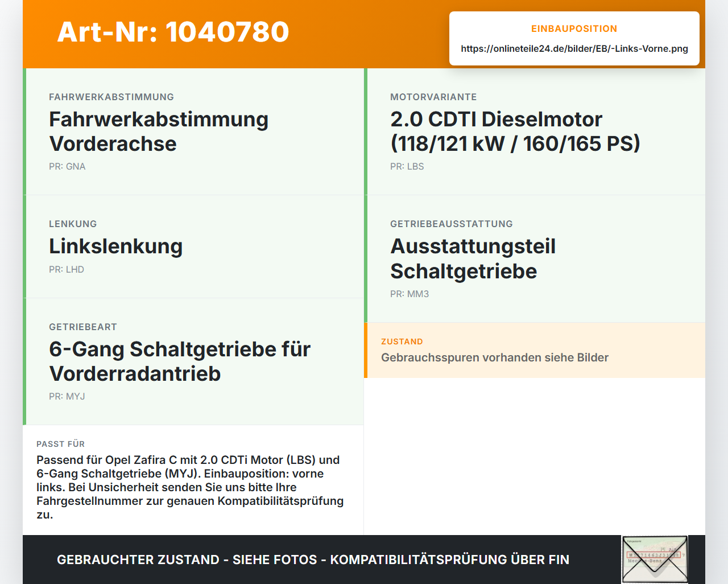Click the Passend für Opel Zafira C paragraph
The width and height of the screenshot is (728, 584).
pyautogui.click(x=190, y=487)
